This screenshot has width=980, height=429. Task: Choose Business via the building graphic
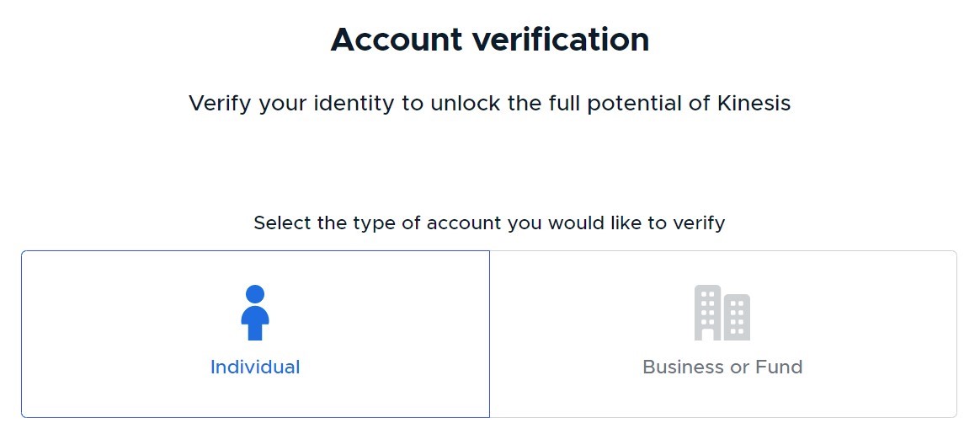click(x=722, y=313)
